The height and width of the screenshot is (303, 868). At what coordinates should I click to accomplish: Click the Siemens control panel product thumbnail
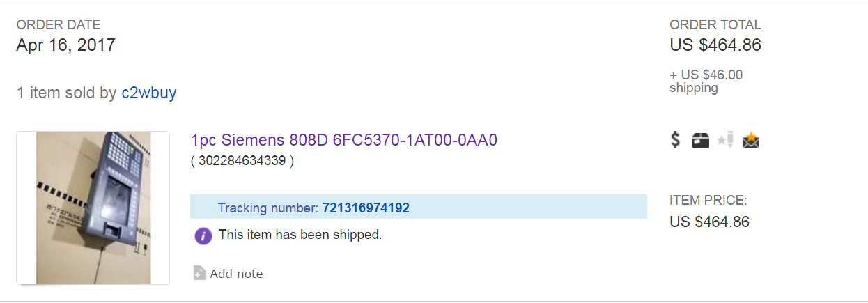(x=93, y=208)
